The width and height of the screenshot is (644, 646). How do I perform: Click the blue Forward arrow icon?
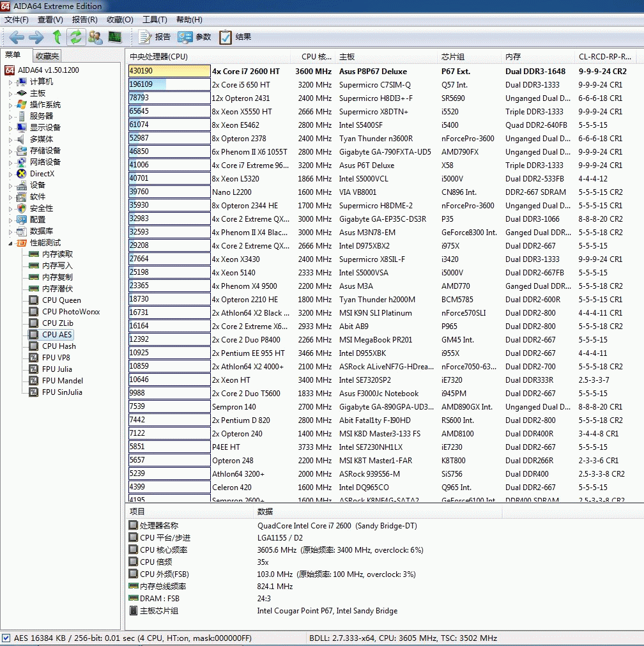pyautogui.click(x=36, y=37)
